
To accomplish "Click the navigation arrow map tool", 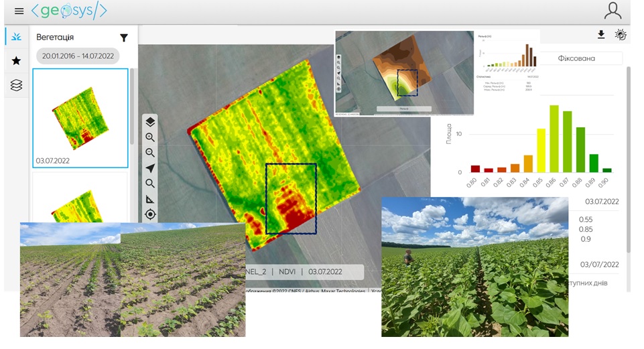I will (x=150, y=168).
